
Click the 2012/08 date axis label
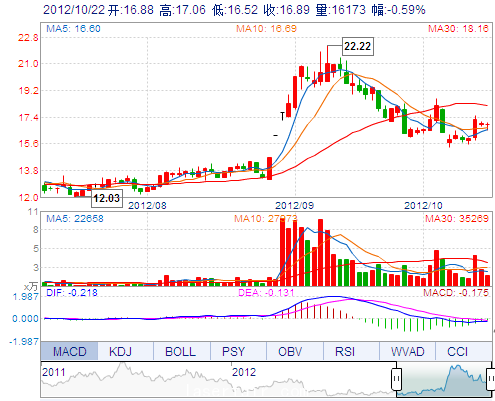tap(147, 205)
